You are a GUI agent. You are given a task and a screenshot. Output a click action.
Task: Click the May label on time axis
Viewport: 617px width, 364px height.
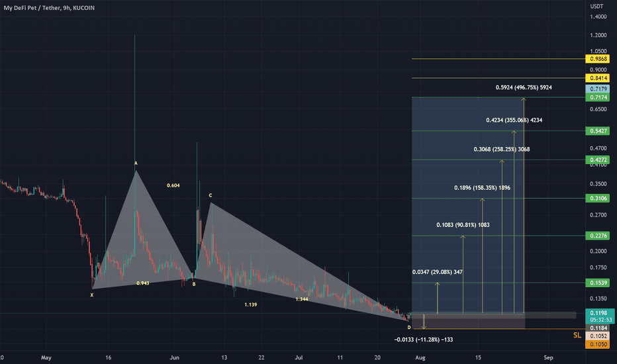pos(46,357)
